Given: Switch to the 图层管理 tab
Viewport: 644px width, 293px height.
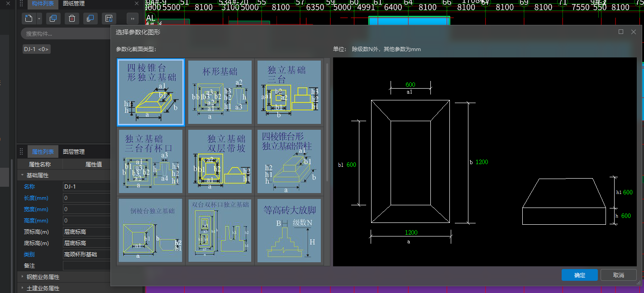Looking at the screenshot, I should tap(73, 151).
